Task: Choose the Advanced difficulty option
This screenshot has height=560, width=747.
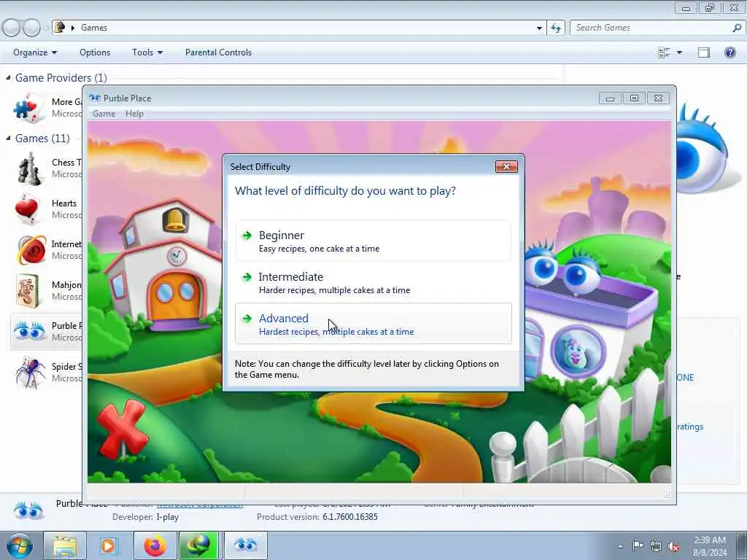Action: click(x=373, y=324)
